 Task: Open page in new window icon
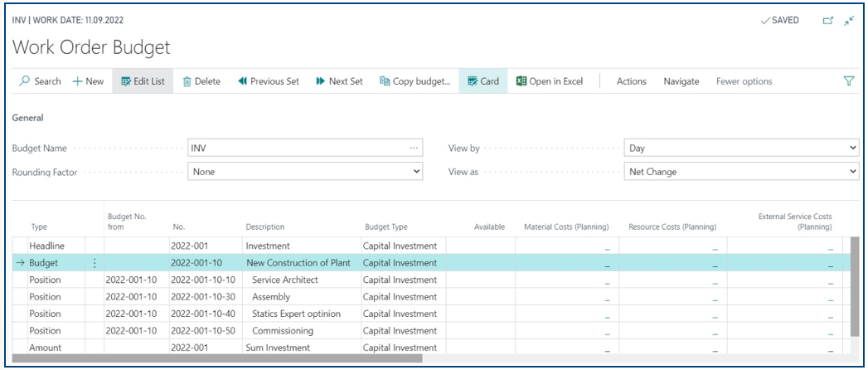tap(828, 21)
